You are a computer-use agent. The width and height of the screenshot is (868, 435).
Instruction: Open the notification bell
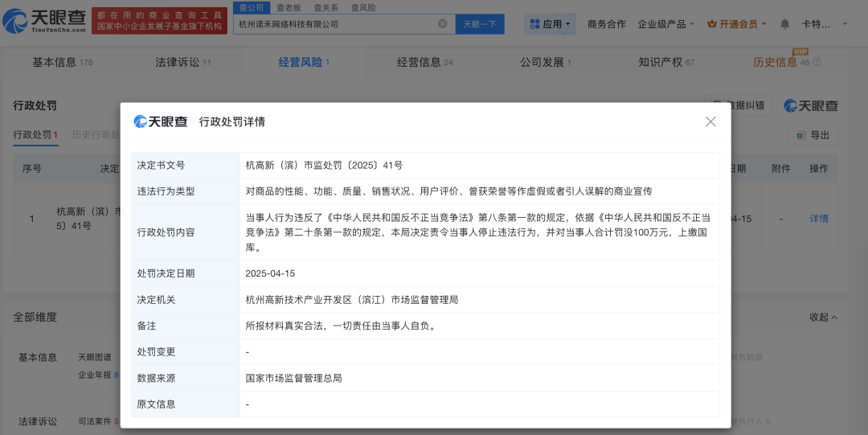coord(785,24)
